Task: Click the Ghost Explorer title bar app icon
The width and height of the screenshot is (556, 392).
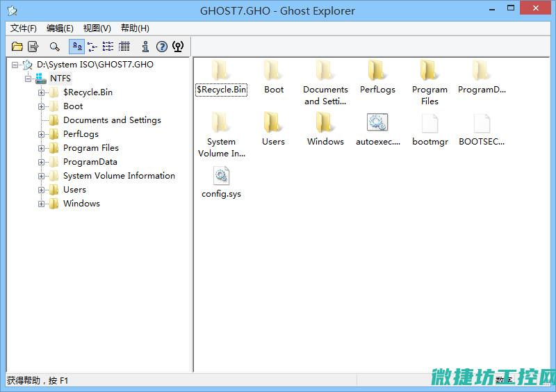Action: tap(13, 10)
